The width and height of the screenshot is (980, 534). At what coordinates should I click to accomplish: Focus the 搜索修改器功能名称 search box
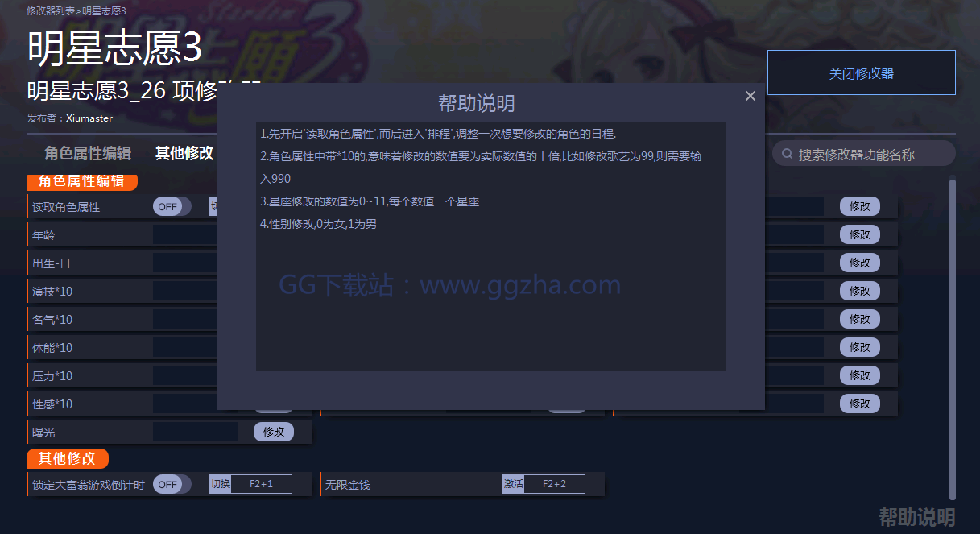pos(864,154)
